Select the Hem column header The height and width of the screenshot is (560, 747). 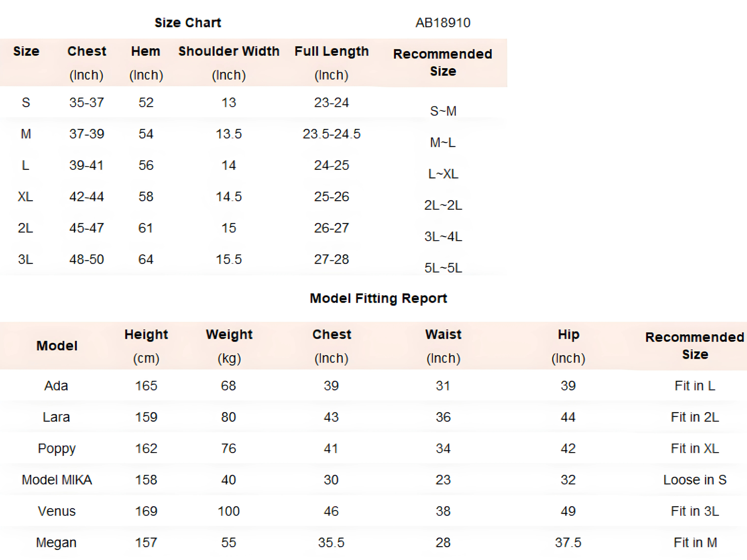pyautogui.click(x=146, y=51)
